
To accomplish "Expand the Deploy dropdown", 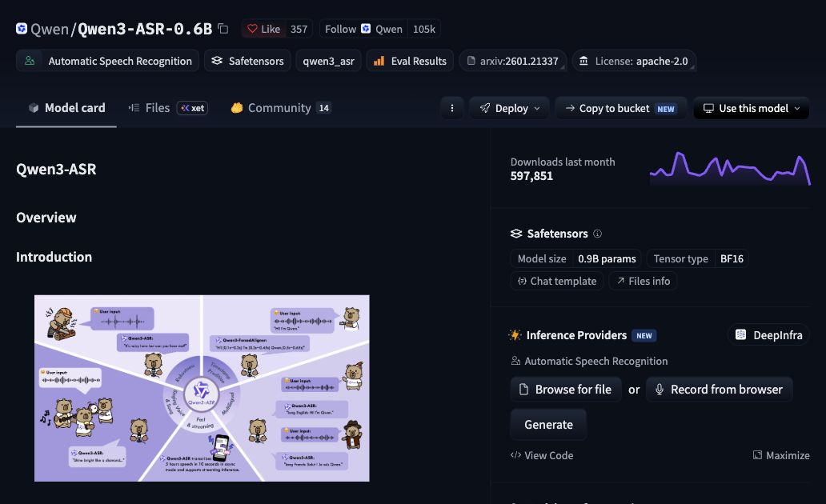I will 509,108.
